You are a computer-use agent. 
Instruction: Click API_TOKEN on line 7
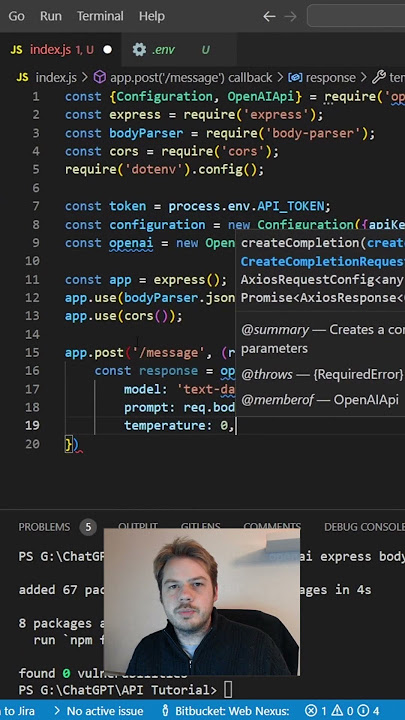(290, 206)
